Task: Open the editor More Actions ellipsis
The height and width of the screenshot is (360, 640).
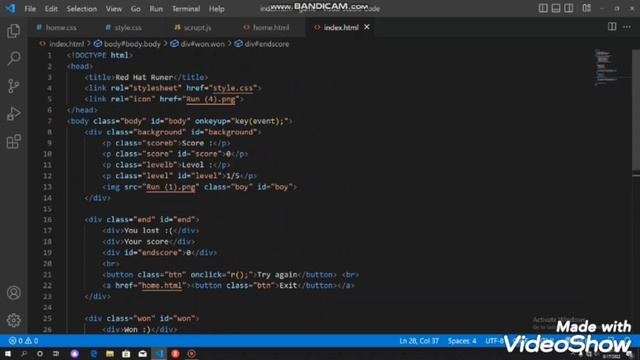Action: tap(627, 27)
